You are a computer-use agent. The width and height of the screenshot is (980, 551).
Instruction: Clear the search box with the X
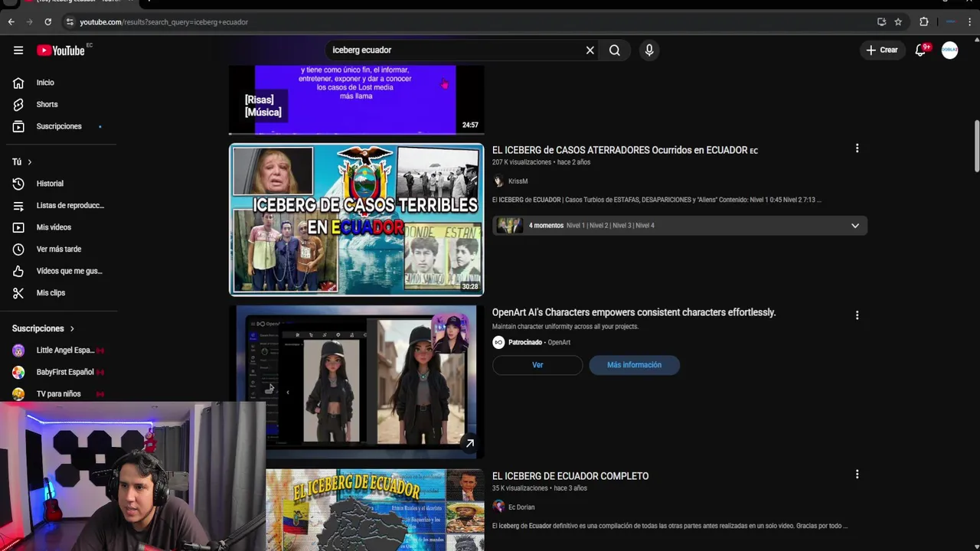pyautogui.click(x=590, y=51)
